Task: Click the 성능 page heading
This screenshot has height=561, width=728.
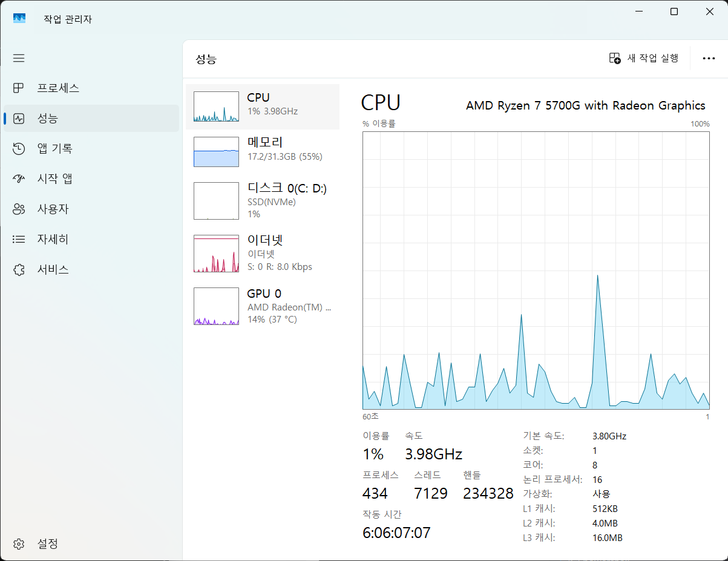Action: pyautogui.click(x=206, y=59)
